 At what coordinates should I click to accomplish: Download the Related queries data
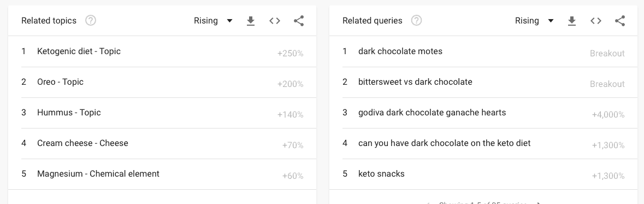pos(572,21)
